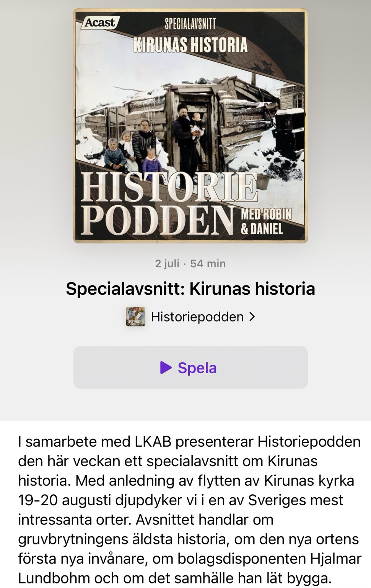This screenshot has width=371, height=588.
Task: Select the episode title Specialavsnitt: Kirunas historia
Action: tap(190, 289)
